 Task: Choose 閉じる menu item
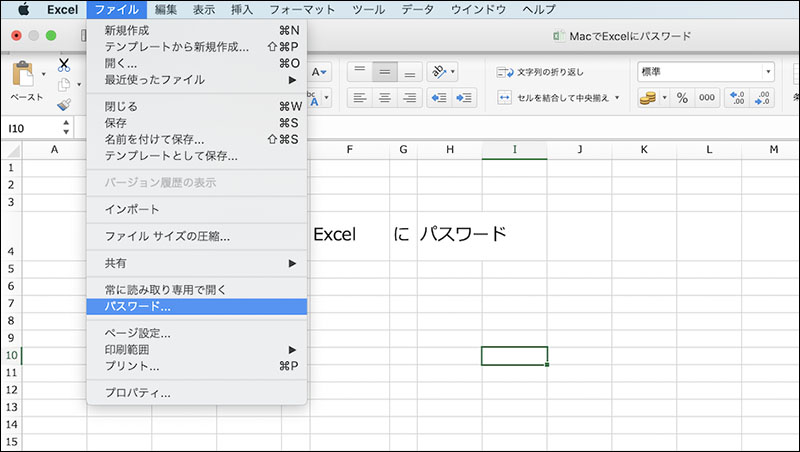(x=197, y=107)
